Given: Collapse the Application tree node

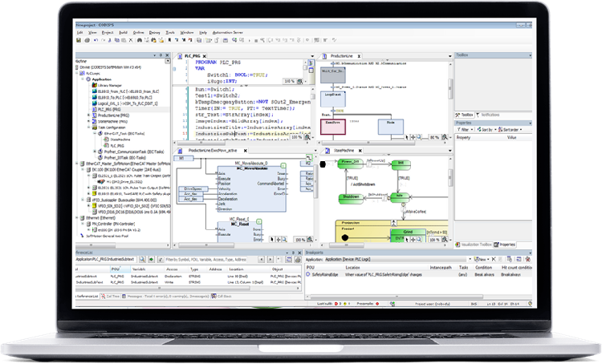Looking at the screenshot, I should coord(83,79).
